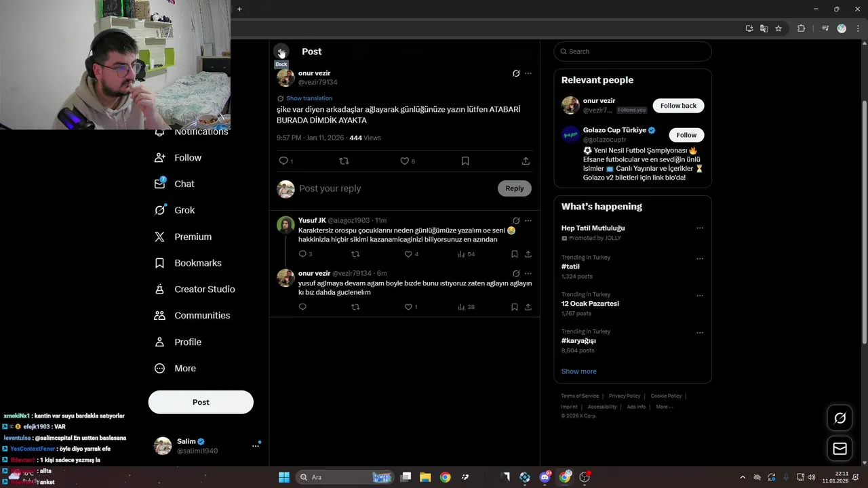The width and height of the screenshot is (868, 488).
Task: Open more options on Yusuf JK reply
Action: pos(528,220)
